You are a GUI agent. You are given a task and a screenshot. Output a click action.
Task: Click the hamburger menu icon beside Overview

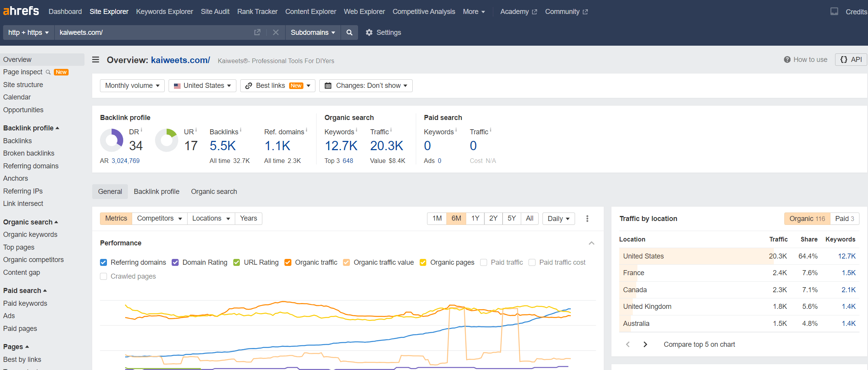(x=96, y=60)
